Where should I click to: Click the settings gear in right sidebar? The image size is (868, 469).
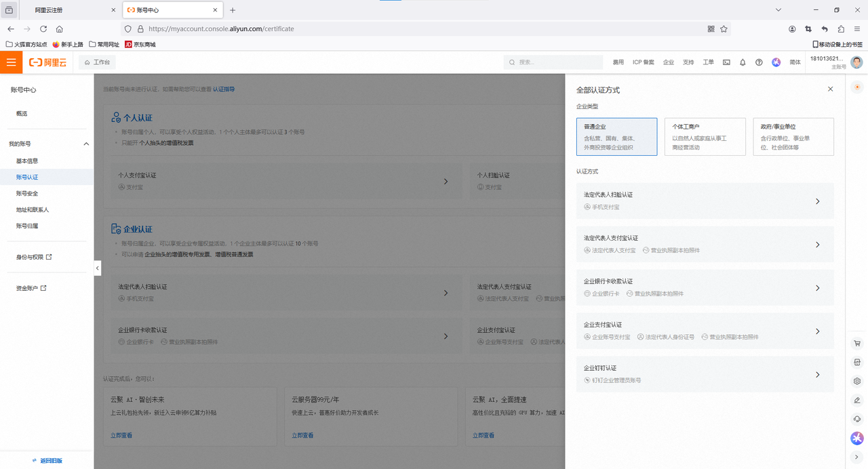(857, 381)
